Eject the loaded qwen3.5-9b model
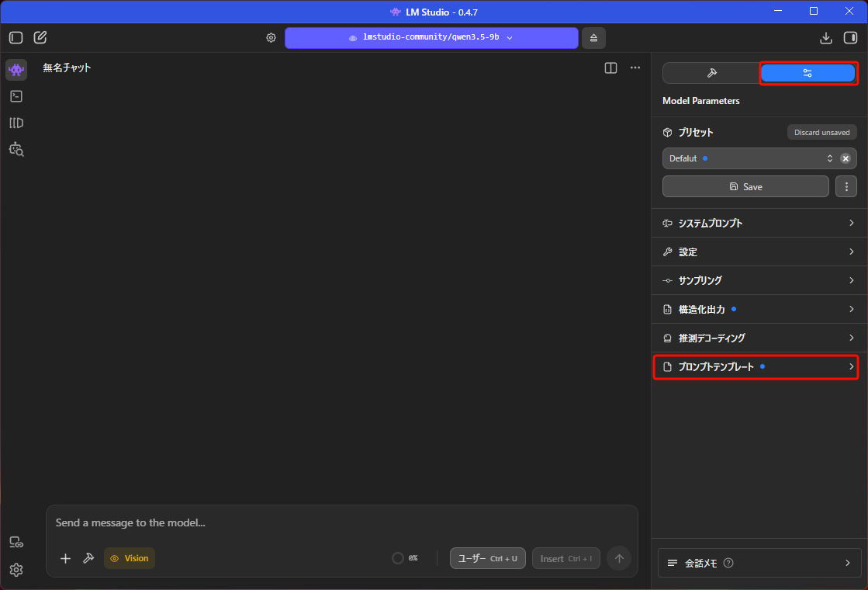Viewport: 868px width, 590px height. 593,38
